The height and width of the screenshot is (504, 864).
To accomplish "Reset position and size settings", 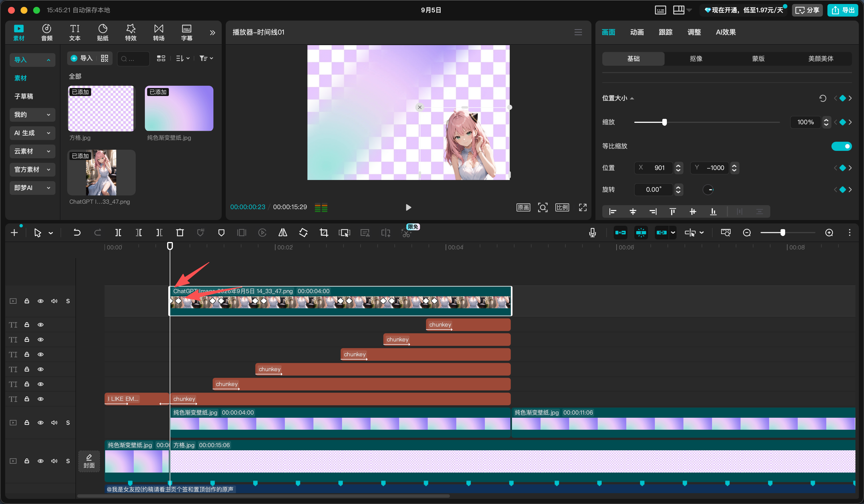I will 823,98.
